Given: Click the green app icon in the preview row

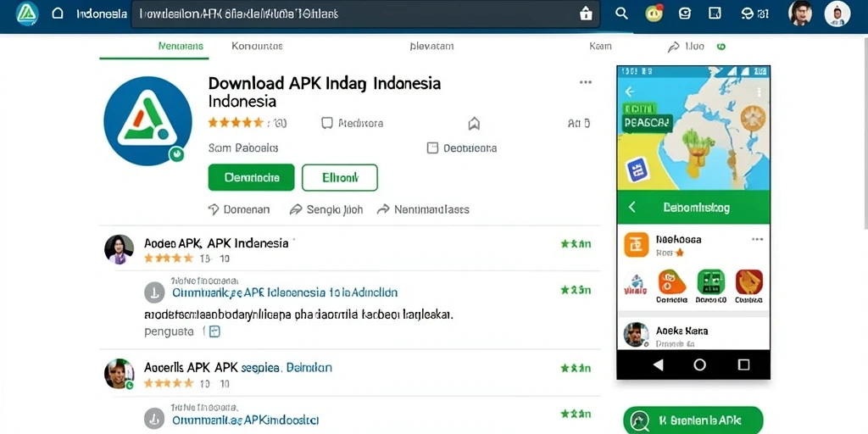Looking at the screenshot, I should tap(711, 281).
